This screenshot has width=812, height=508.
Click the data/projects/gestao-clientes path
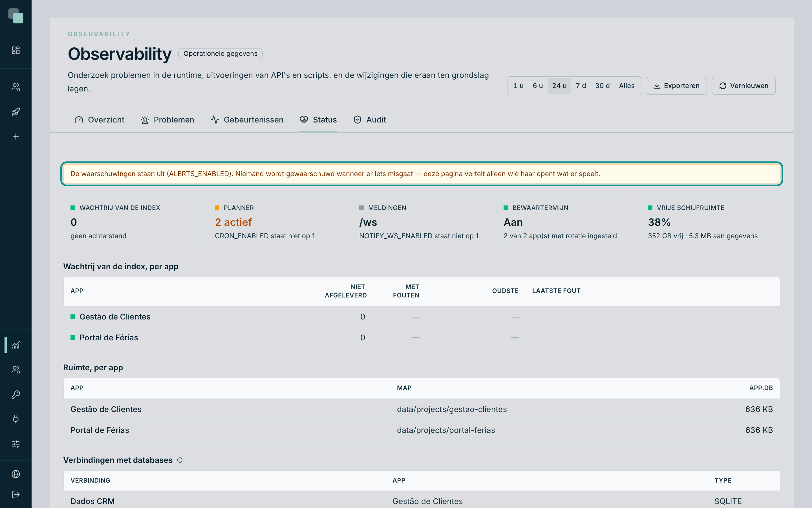(x=452, y=409)
